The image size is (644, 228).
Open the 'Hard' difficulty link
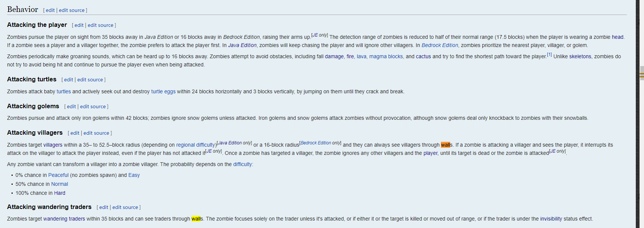point(60,193)
